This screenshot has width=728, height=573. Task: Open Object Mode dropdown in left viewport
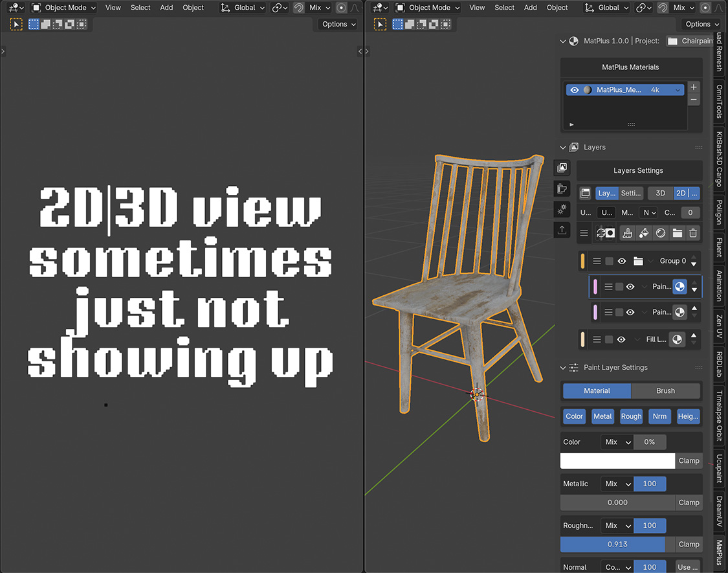63,7
